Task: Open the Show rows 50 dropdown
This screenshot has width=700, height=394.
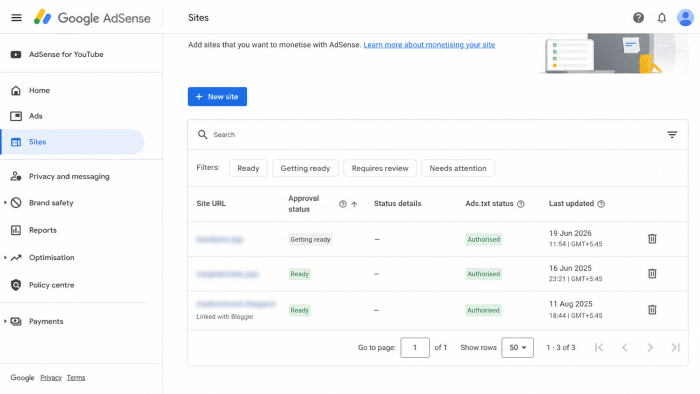Action: coord(517,347)
